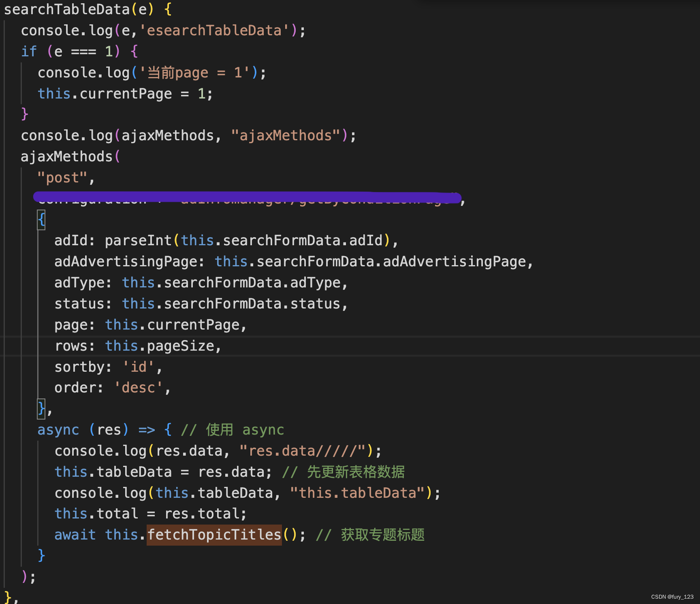This screenshot has width=700, height=604.
Task: Click the highlighted fetchTopicTitles method name
Action: pos(214,535)
